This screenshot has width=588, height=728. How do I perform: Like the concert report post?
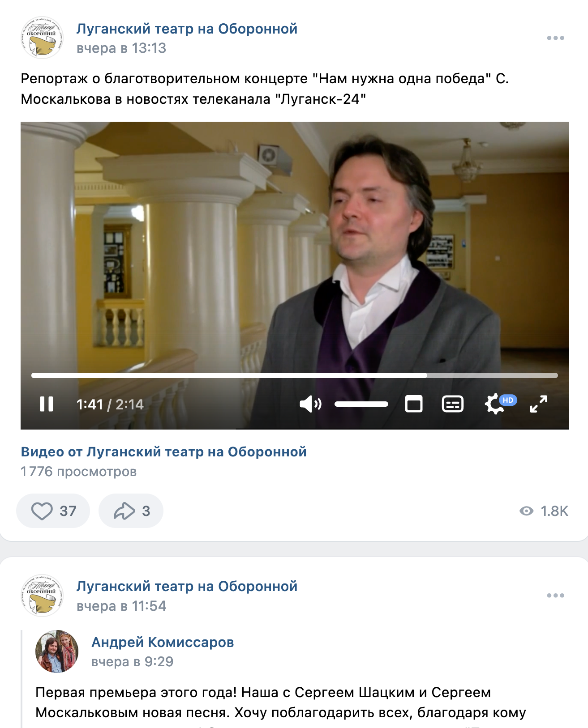pos(53,511)
